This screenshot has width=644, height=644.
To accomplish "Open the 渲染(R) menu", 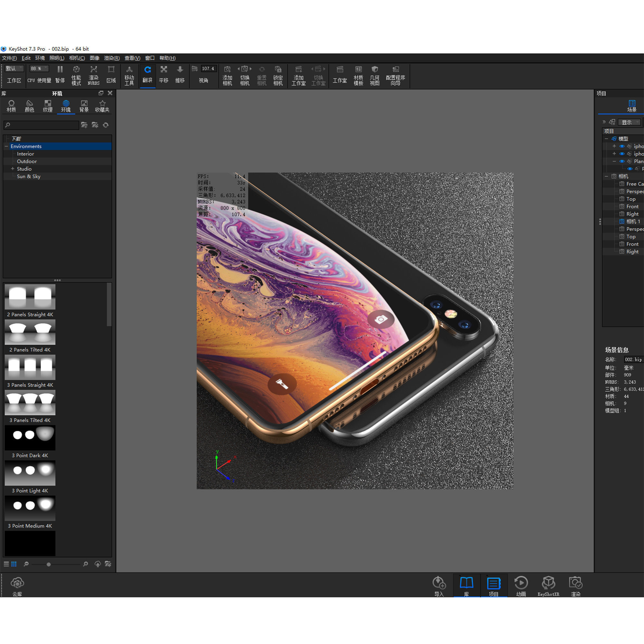I will pos(112,58).
